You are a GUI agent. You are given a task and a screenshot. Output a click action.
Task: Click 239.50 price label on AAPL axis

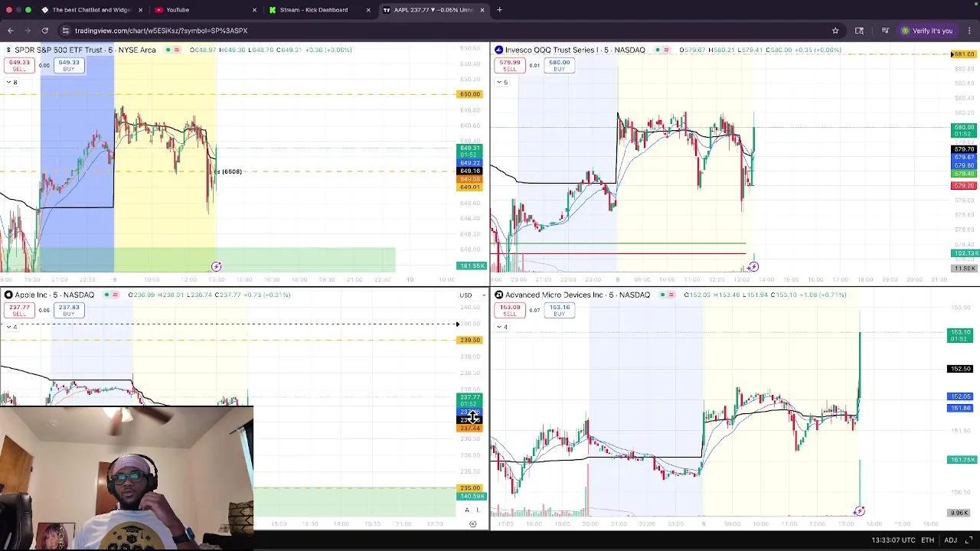point(470,340)
